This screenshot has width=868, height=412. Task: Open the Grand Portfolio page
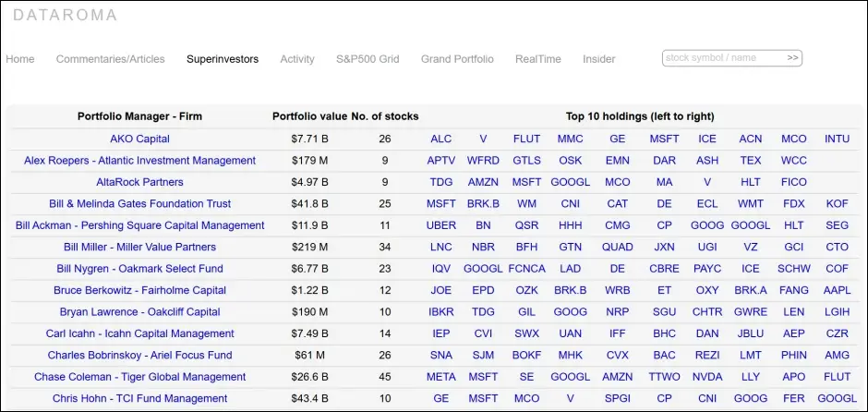click(457, 59)
